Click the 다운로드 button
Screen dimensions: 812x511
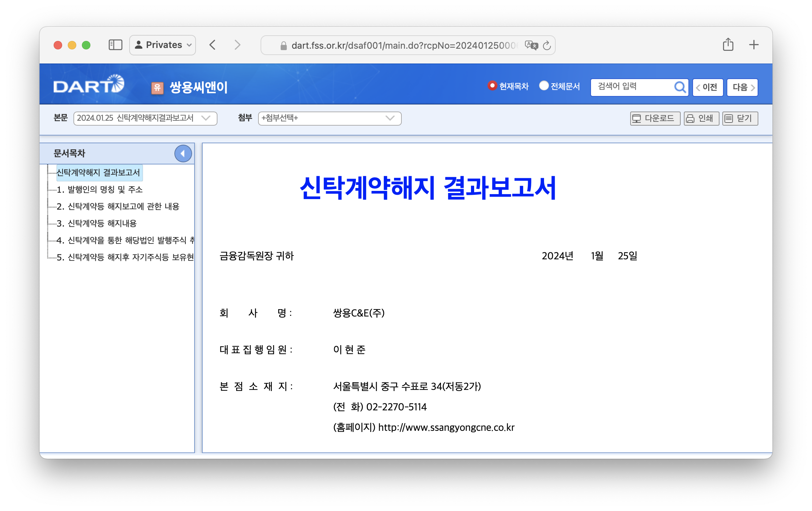point(655,118)
